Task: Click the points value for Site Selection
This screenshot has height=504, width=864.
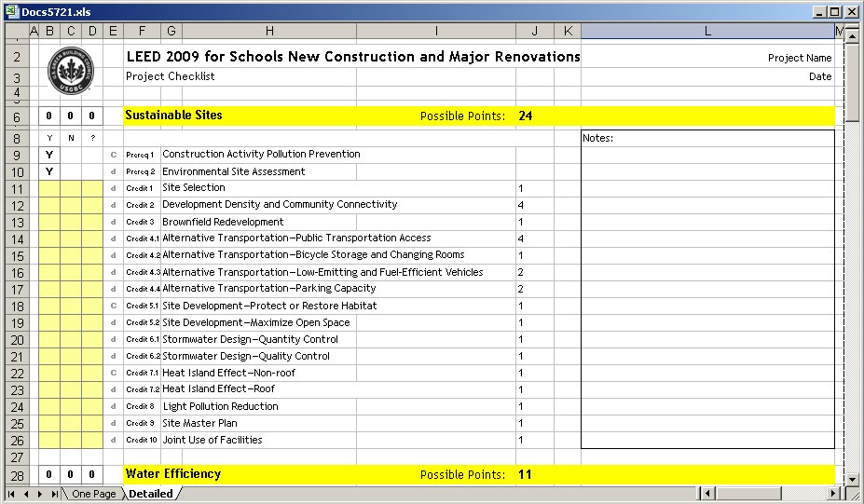Action: point(521,188)
